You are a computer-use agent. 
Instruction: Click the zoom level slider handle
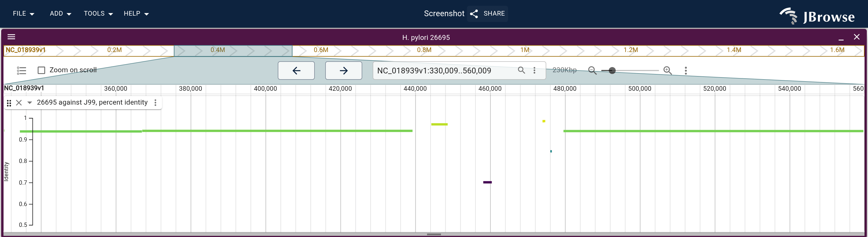pyautogui.click(x=612, y=70)
